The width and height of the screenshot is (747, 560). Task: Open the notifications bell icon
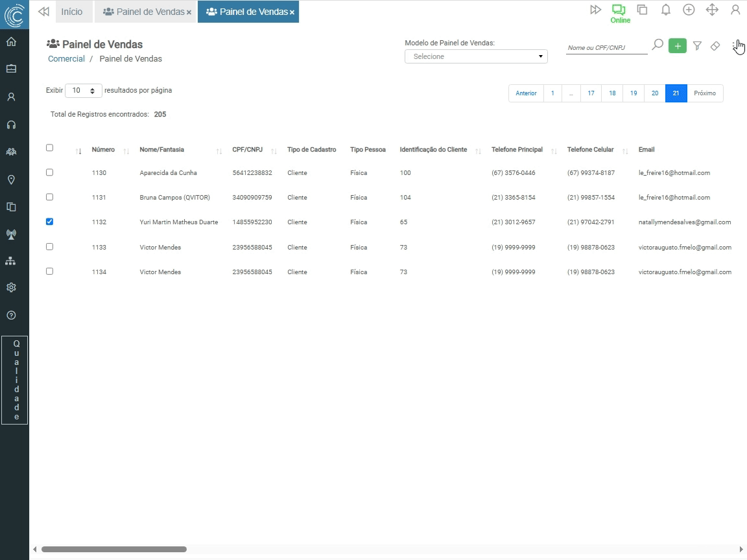pos(665,10)
